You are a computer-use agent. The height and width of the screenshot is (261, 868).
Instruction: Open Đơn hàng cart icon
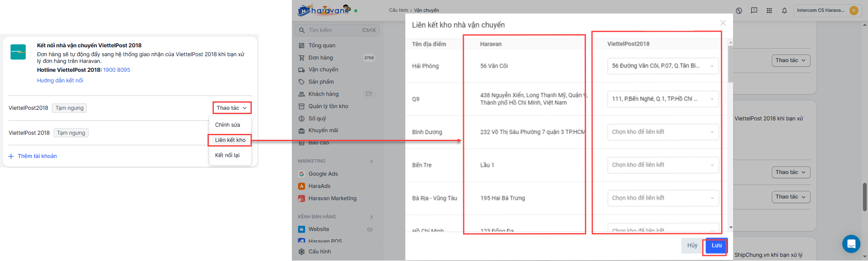coord(302,58)
